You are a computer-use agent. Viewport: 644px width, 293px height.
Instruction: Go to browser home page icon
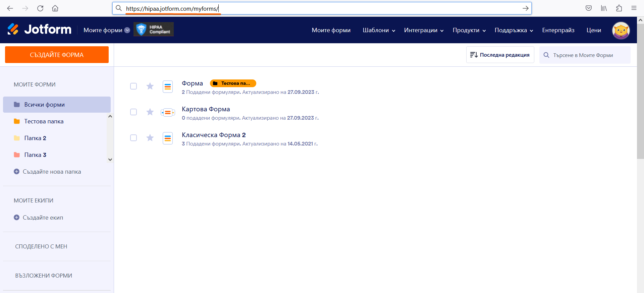tap(55, 8)
